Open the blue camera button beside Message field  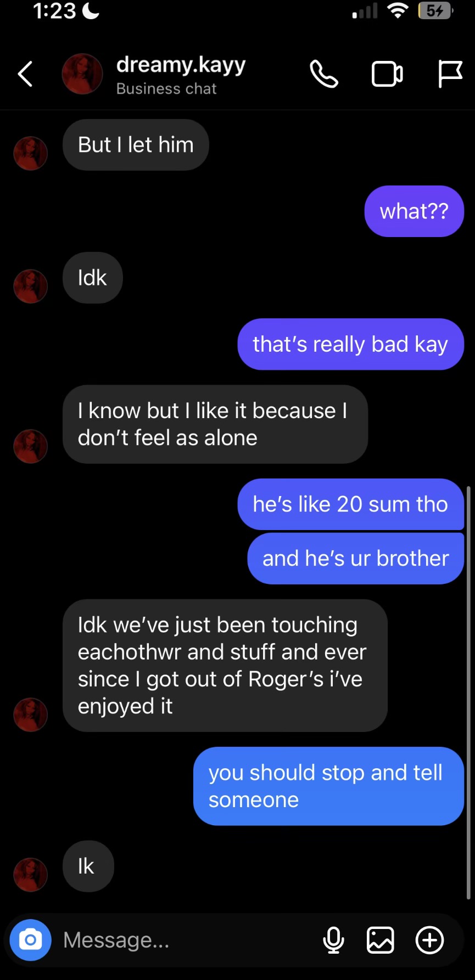tap(31, 940)
